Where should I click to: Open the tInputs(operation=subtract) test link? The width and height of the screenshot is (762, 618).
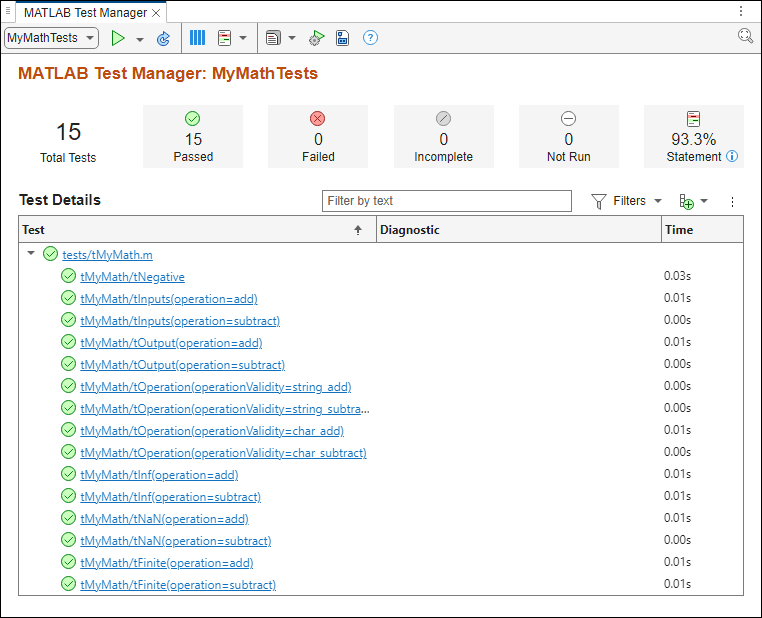[180, 321]
